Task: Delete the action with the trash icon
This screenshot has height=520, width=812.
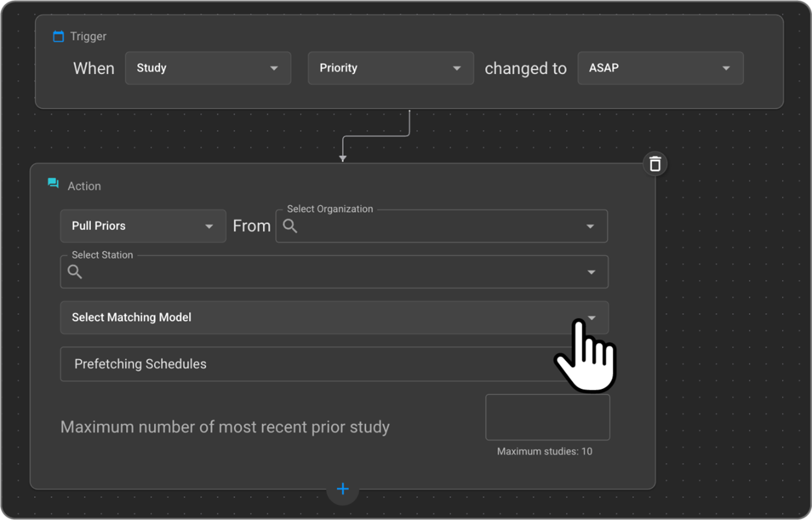Action: click(655, 164)
